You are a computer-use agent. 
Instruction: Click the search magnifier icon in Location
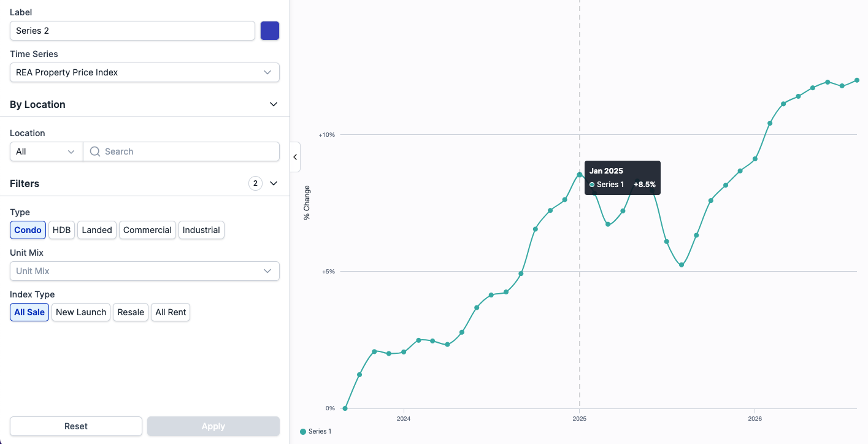pos(95,151)
